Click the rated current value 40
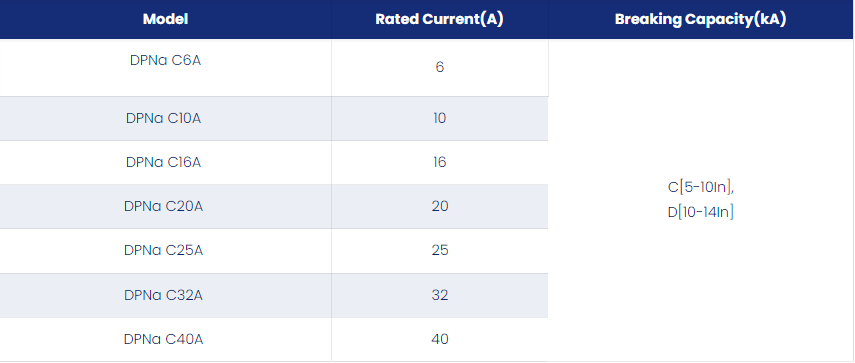 point(439,340)
